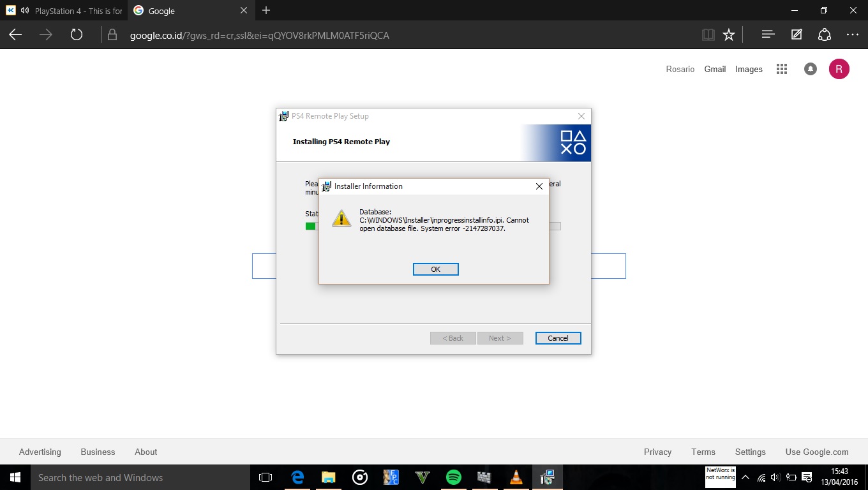Click the PS4 Remote Play Setup title icon
The width and height of the screenshot is (868, 490).
click(x=284, y=116)
